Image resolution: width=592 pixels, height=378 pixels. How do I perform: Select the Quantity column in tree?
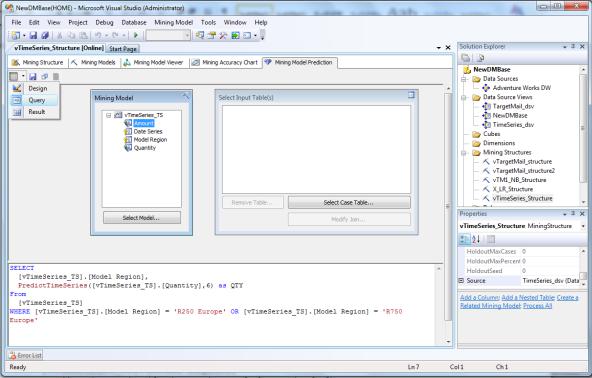(x=145, y=148)
